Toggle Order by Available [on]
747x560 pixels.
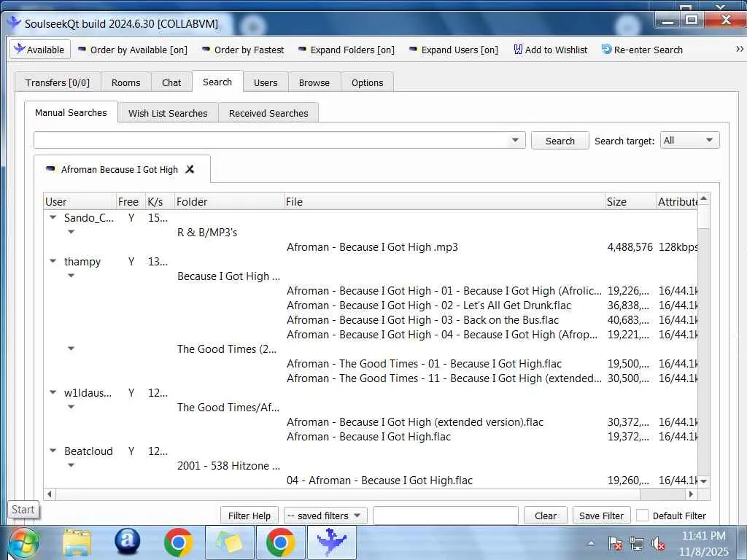(x=133, y=50)
